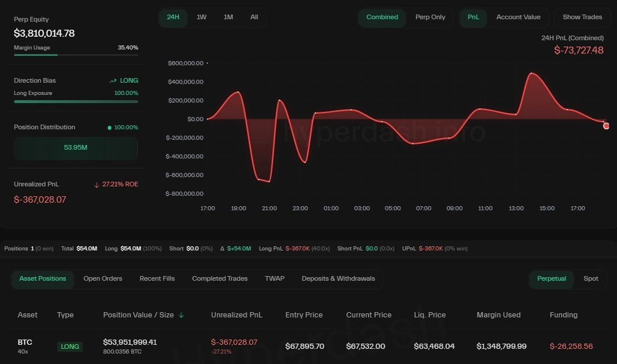The height and width of the screenshot is (364, 617).
Task: Click the 24H PnL value $-73,727.48
Action: pyautogui.click(x=579, y=50)
